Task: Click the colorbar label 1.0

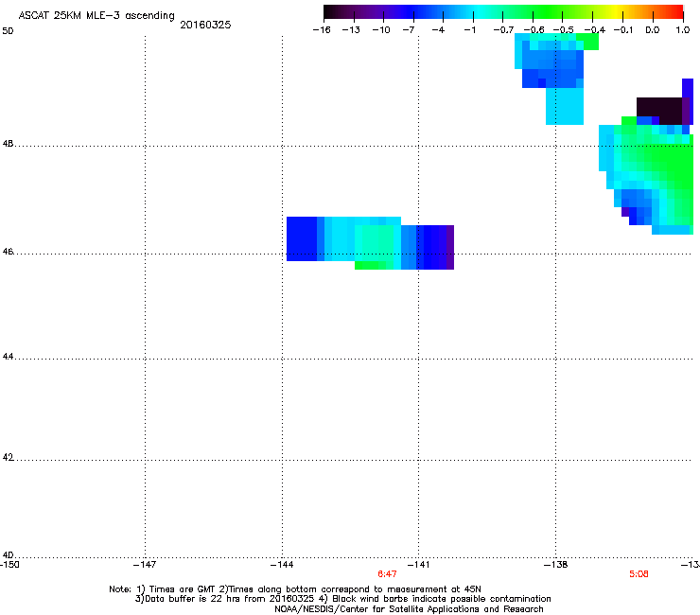Action: point(683,30)
